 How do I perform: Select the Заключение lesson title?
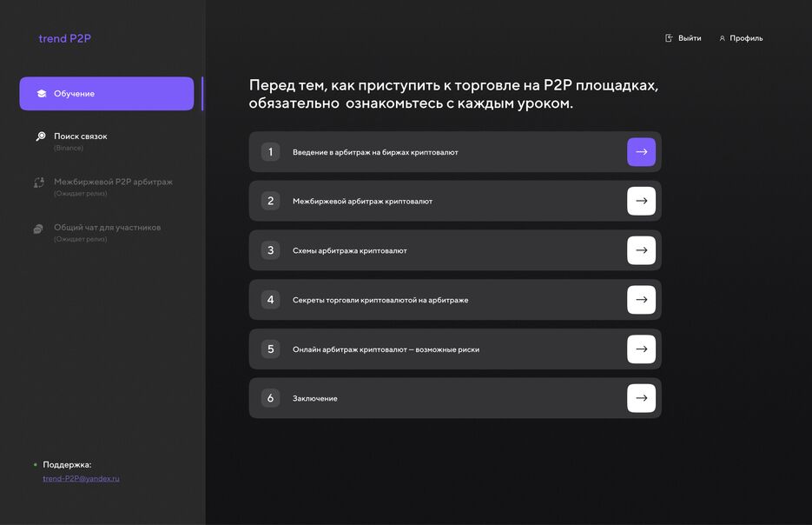tap(315, 399)
